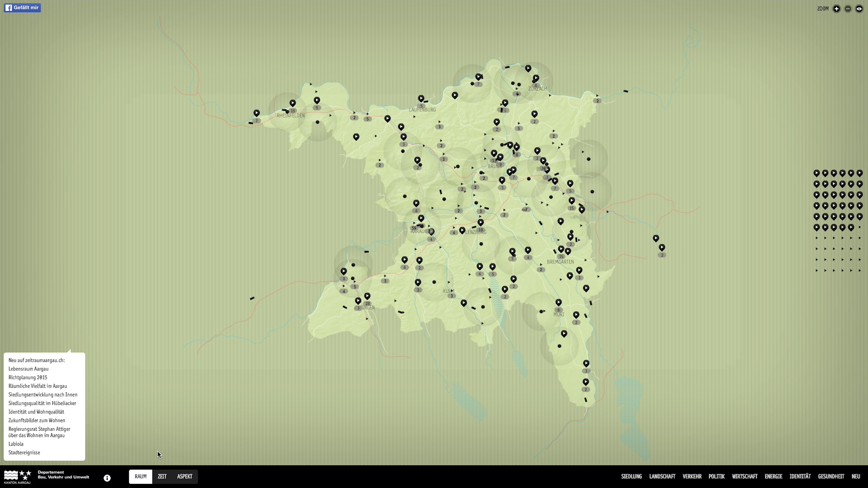Click the marker numbered 28 near Zofingen

pyautogui.click(x=367, y=296)
